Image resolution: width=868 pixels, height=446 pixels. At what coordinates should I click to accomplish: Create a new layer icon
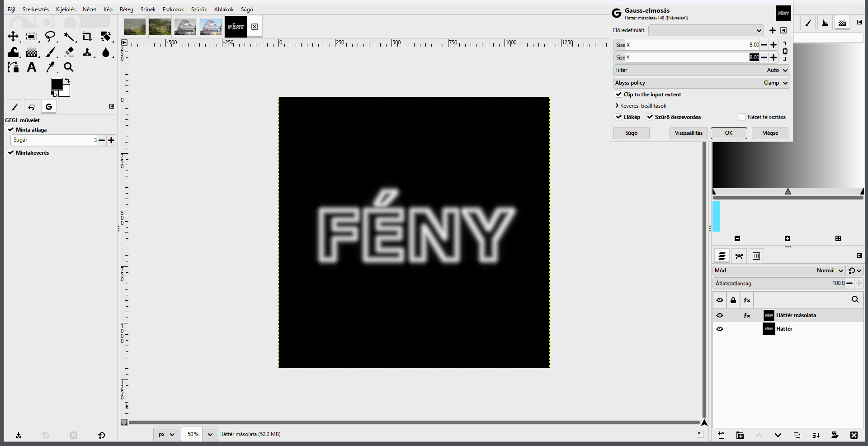coord(721,435)
